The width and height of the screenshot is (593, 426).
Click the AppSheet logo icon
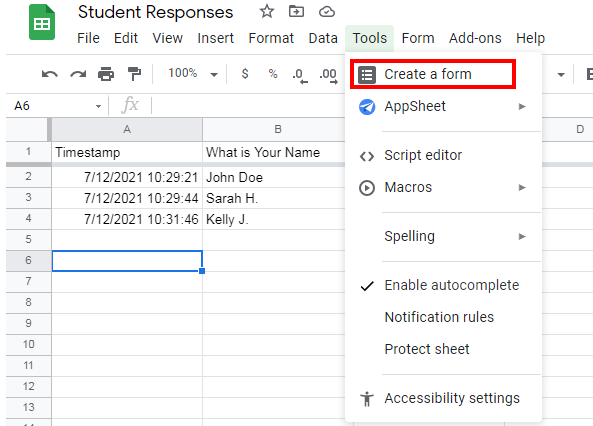367,107
